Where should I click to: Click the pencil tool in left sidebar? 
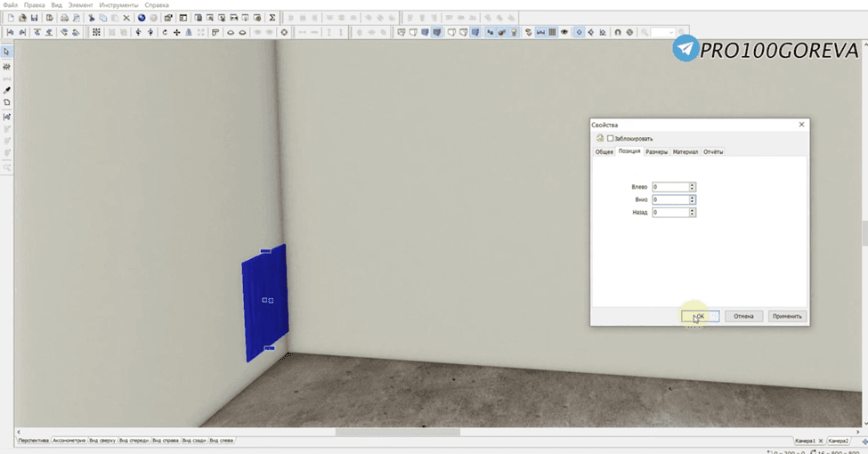tap(6, 90)
